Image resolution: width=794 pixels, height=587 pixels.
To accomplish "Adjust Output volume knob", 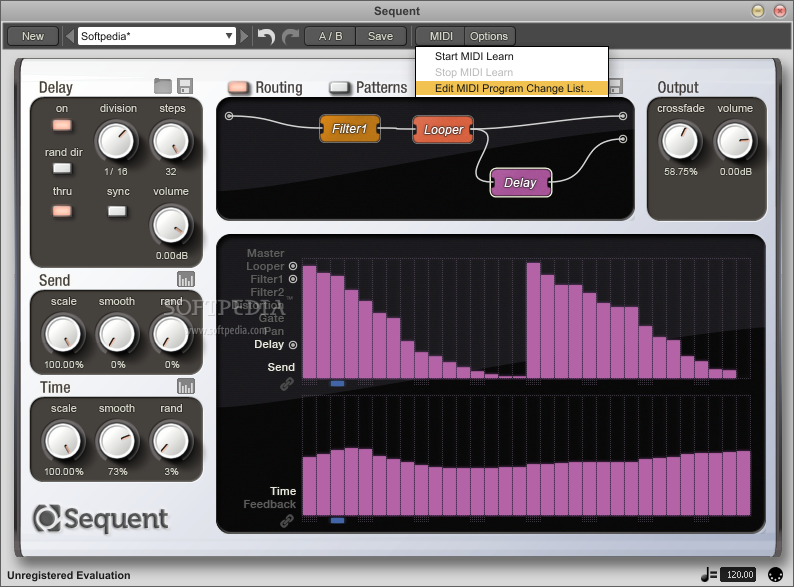I will [x=734, y=141].
